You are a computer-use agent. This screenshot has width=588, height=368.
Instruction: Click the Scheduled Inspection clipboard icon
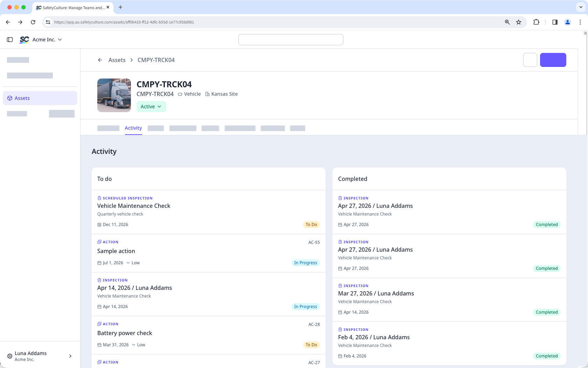coord(99,198)
